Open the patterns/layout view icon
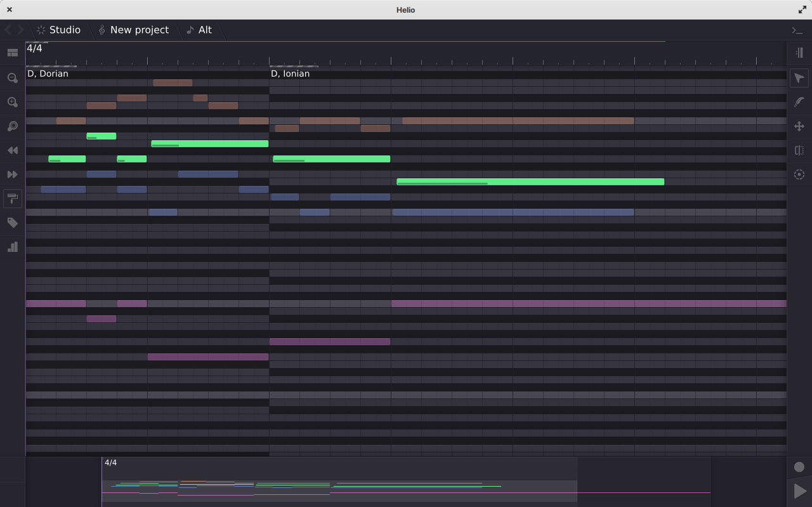The width and height of the screenshot is (812, 507). coord(13,53)
